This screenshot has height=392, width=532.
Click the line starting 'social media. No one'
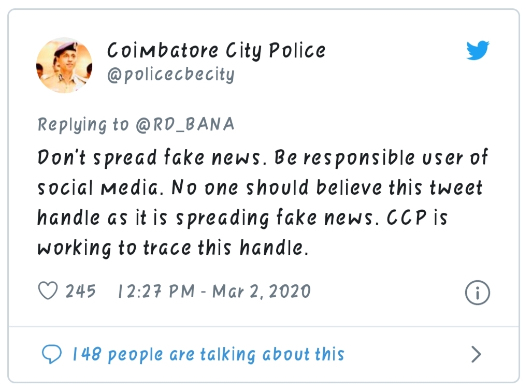point(260,187)
